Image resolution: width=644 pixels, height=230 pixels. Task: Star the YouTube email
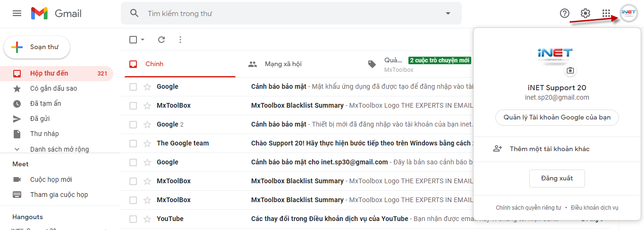(147, 219)
